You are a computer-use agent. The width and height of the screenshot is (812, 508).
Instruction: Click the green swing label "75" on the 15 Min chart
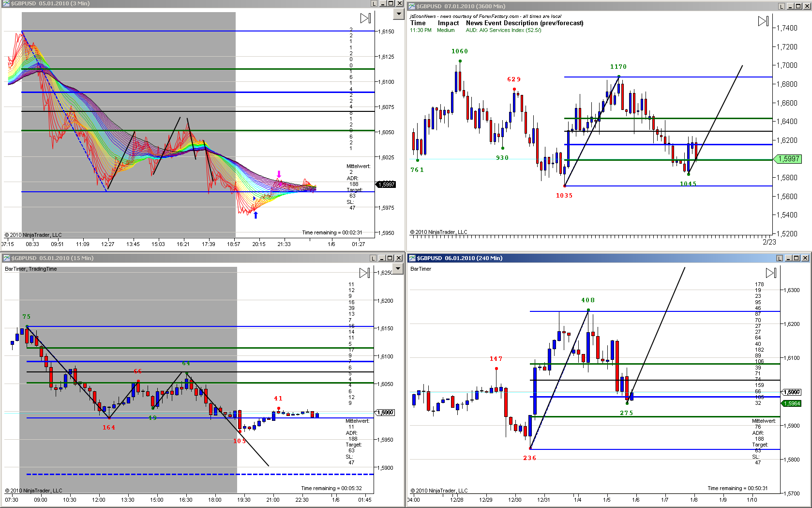(27, 317)
